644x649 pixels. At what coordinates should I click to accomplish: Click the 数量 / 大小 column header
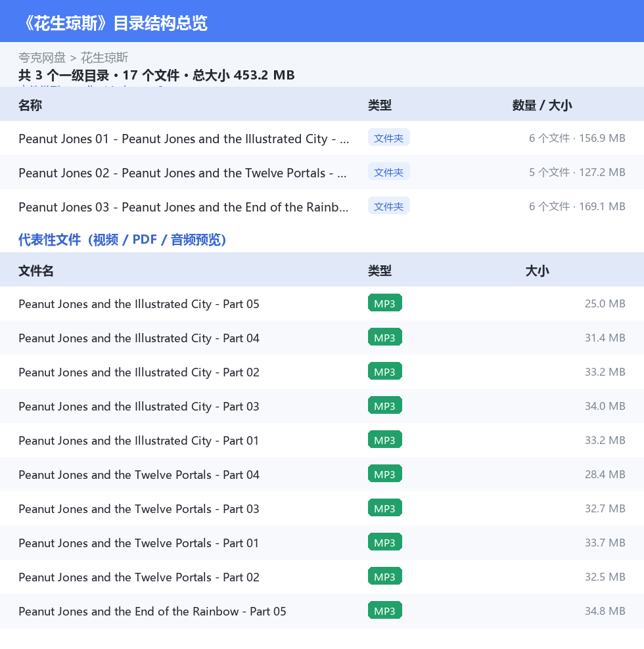click(x=542, y=105)
